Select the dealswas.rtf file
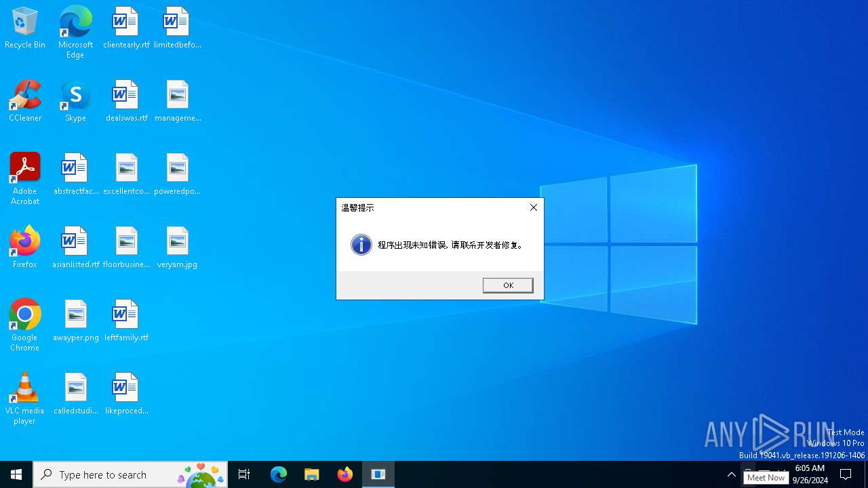868x488 pixels. (126, 101)
